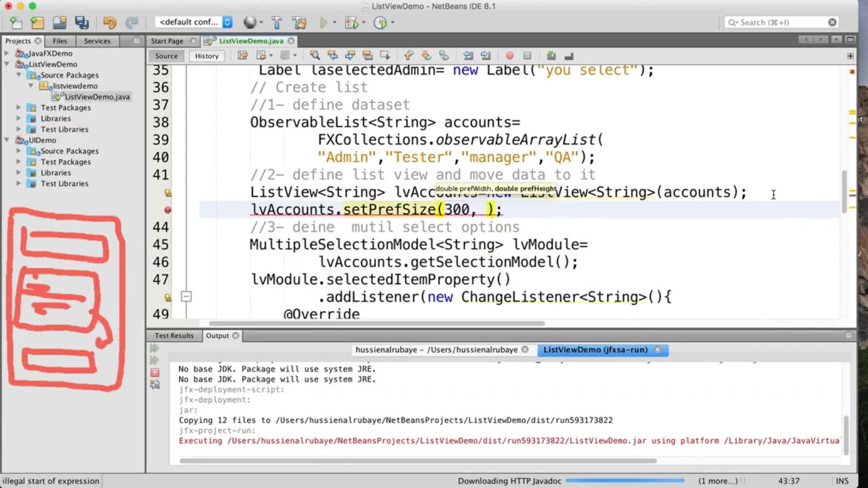This screenshot has width=868, height=488.
Task: Close the ListViewDemo (jfxsa-run) output tab
Action: click(x=657, y=350)
